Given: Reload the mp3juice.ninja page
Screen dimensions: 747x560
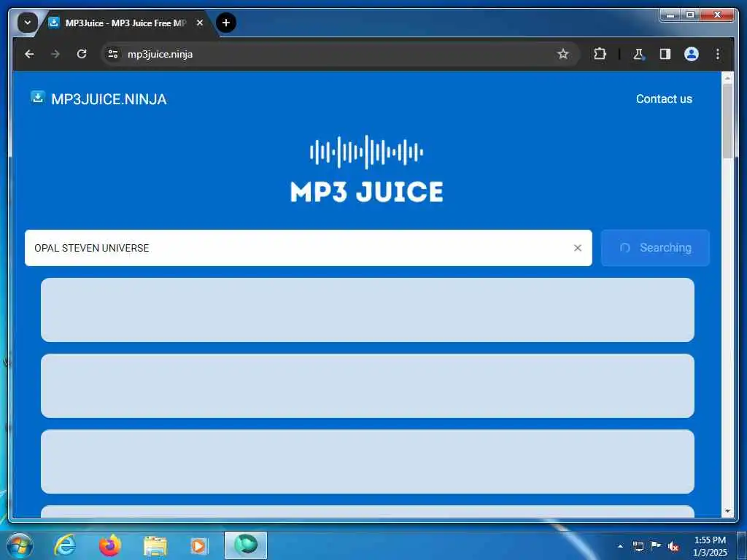Looking at the screenshot, I should [82, 54].
